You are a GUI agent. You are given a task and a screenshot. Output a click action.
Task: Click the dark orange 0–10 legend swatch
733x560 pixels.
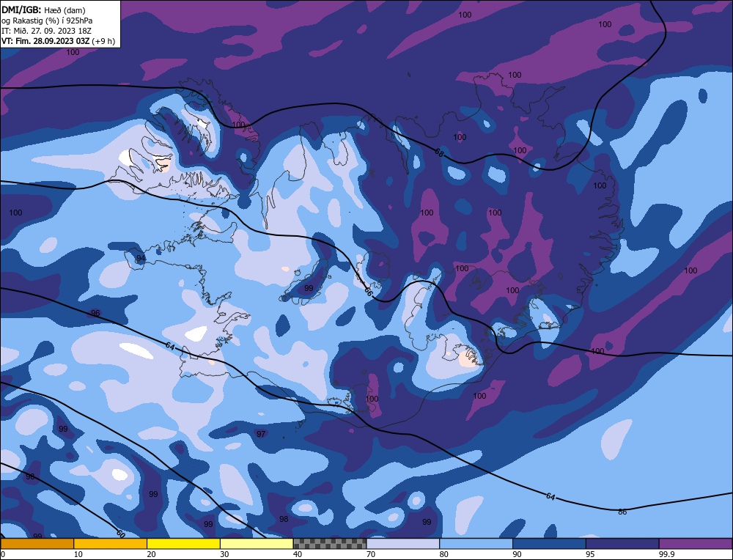[x=37, y=543]
